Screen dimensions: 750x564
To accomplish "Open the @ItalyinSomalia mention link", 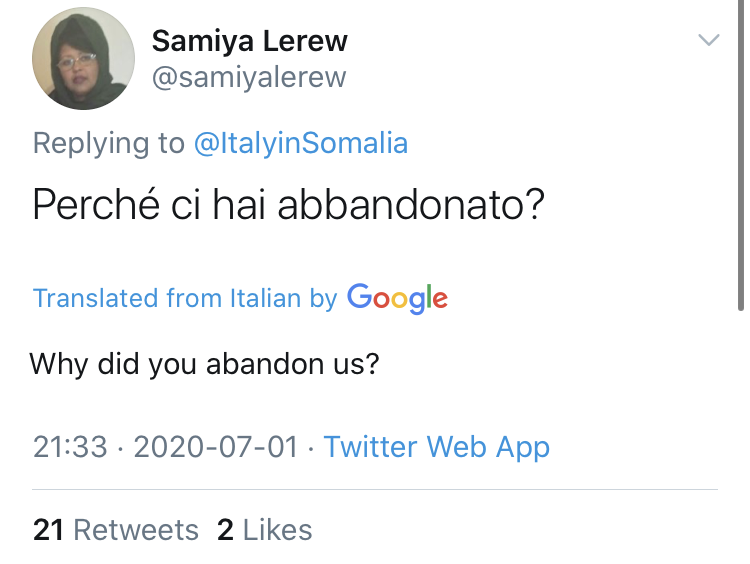I will tap(300, 143).
